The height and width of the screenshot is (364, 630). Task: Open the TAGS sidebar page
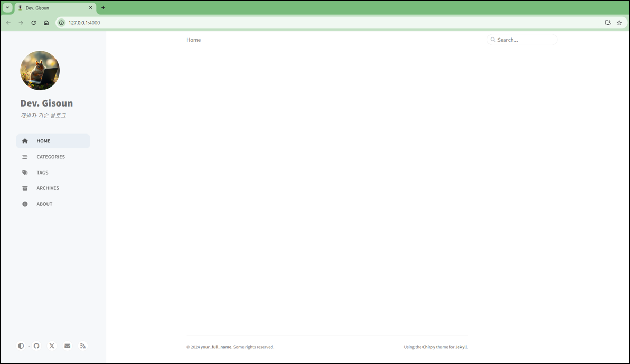click(42, 173)
